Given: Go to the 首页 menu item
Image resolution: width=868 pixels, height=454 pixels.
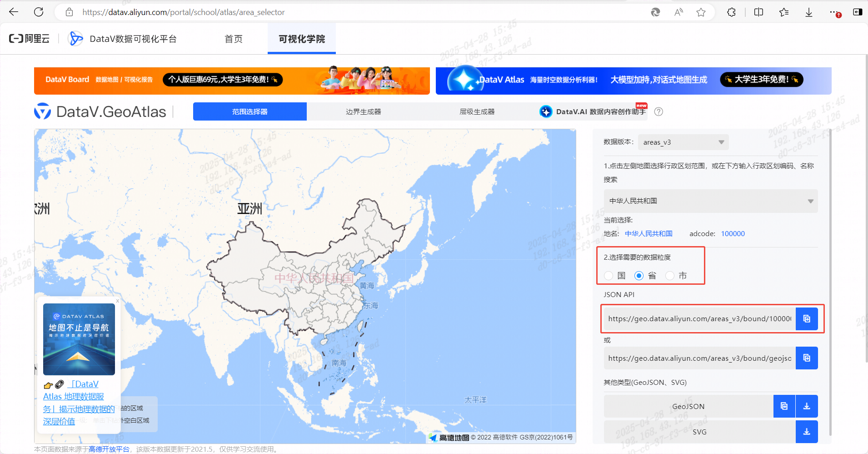Looking at the screenshot, I should (x=233, y=39).
